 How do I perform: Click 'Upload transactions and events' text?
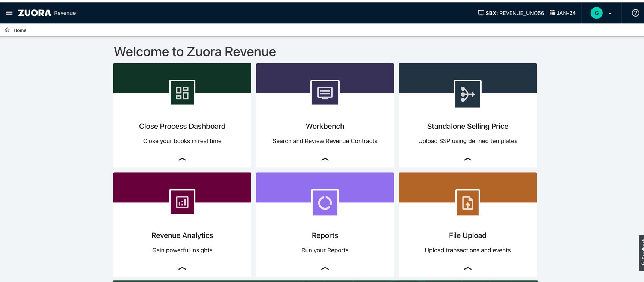pyautogui.click(x=468, y=250)
